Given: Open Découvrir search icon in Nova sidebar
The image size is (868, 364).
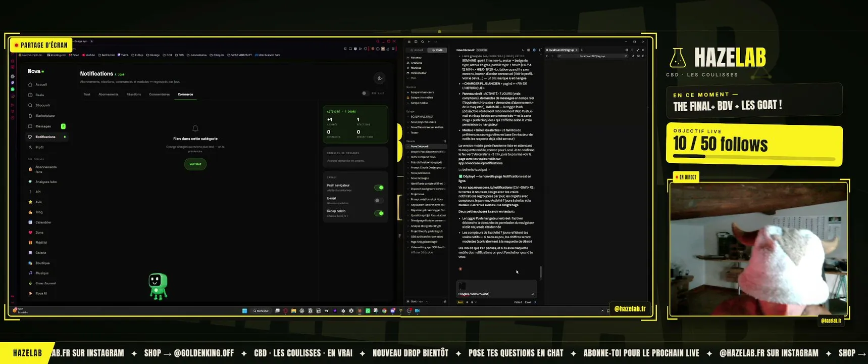Looking at the screenshot, I should pos(30,105).
